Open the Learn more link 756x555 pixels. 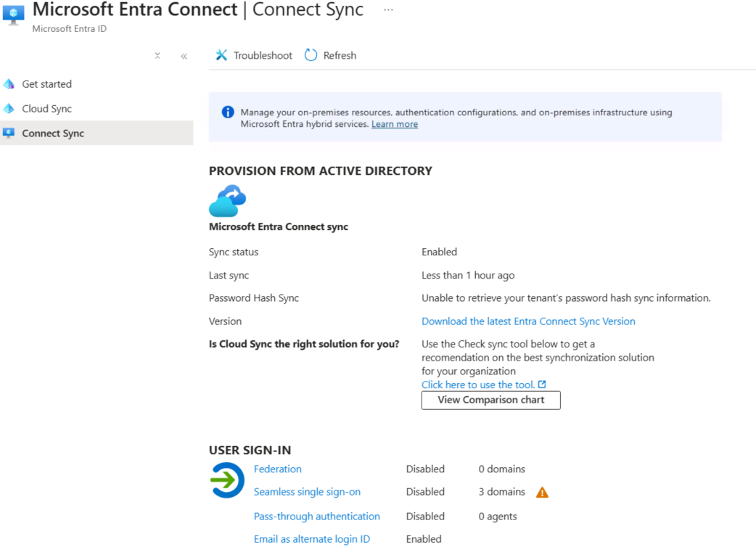tap(395, 124)
